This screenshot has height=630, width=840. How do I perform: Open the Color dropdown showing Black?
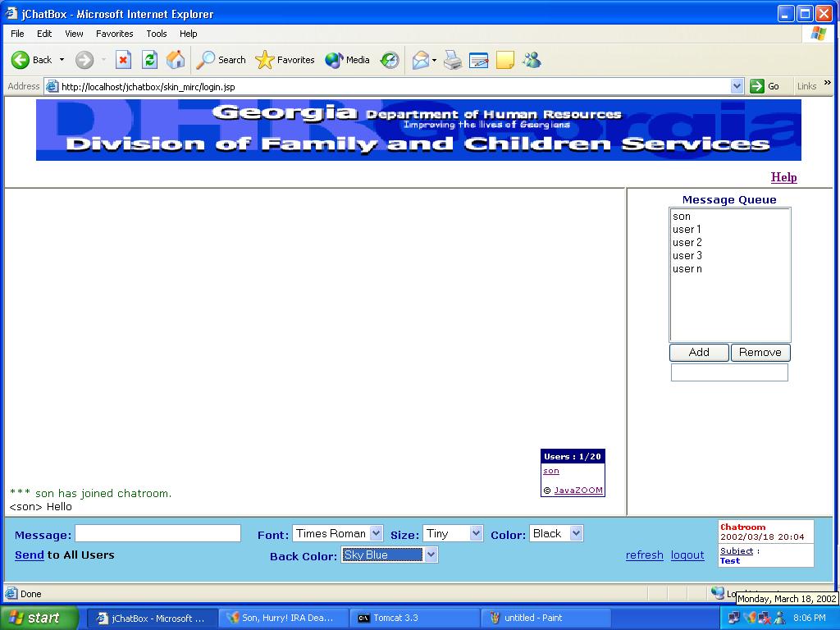(x=556, y=533)
